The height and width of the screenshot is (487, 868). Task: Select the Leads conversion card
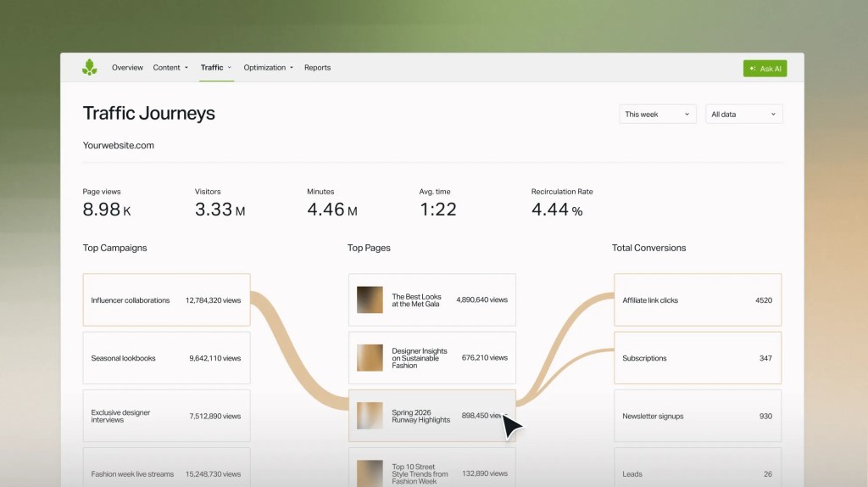pos(698,467)
